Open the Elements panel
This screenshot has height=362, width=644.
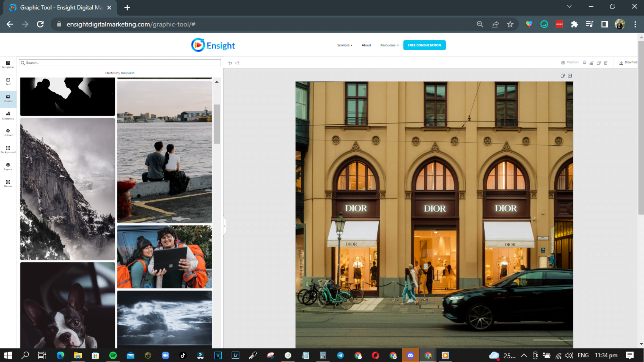pyautogui.click(x=8, y=116)
